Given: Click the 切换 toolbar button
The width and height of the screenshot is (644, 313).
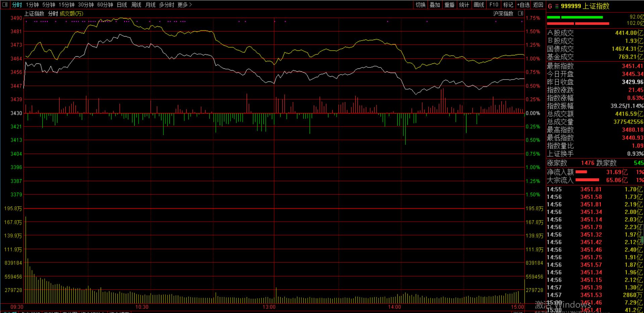Looking at the screenshot, I should point(420,5).
